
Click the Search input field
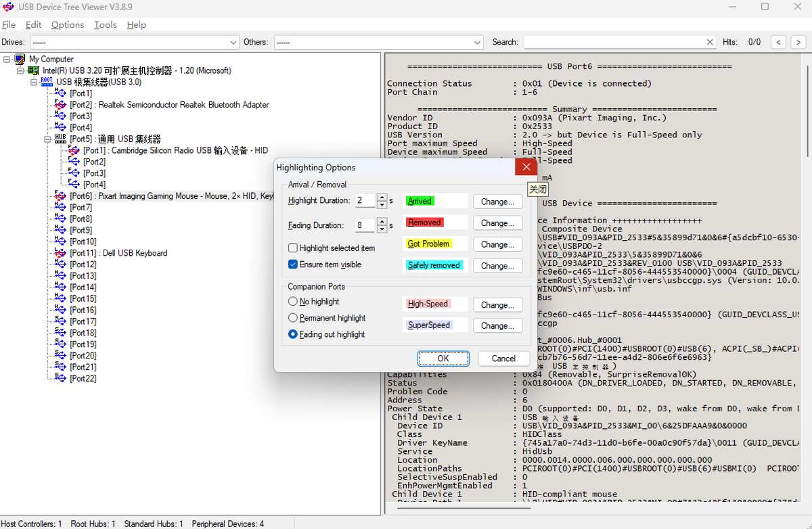coord(614,42)
